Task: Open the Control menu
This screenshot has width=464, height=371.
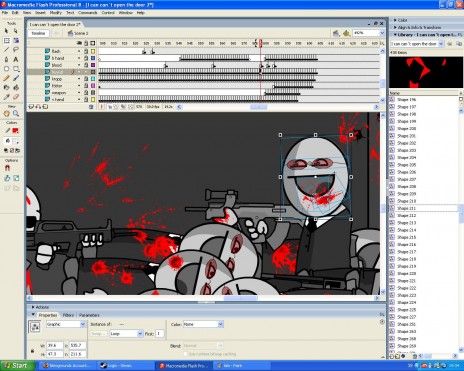Action: point(108,13)
